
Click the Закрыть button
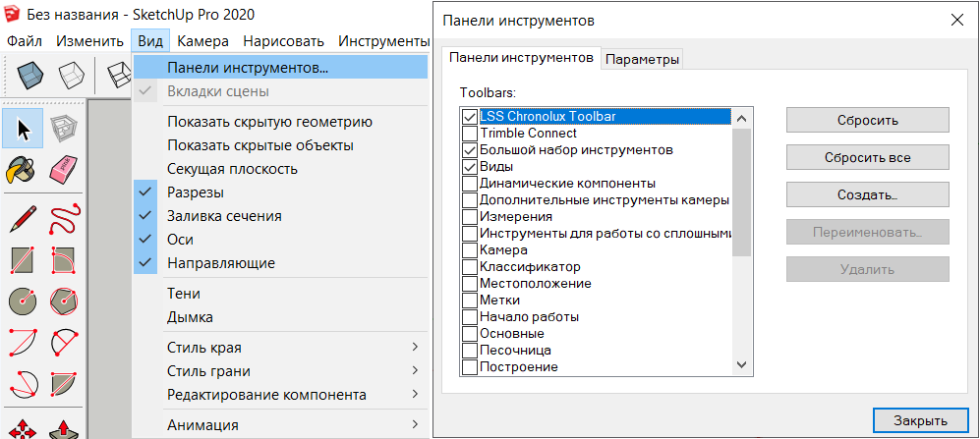coord(920,420)
